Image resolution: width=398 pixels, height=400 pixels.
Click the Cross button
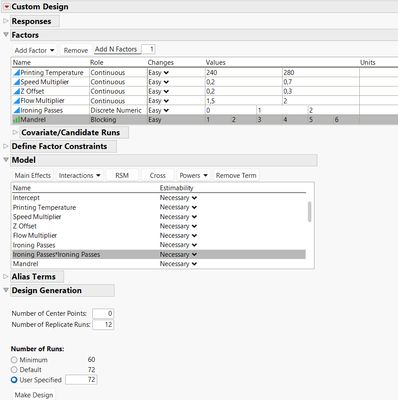[x=158, y=175]
